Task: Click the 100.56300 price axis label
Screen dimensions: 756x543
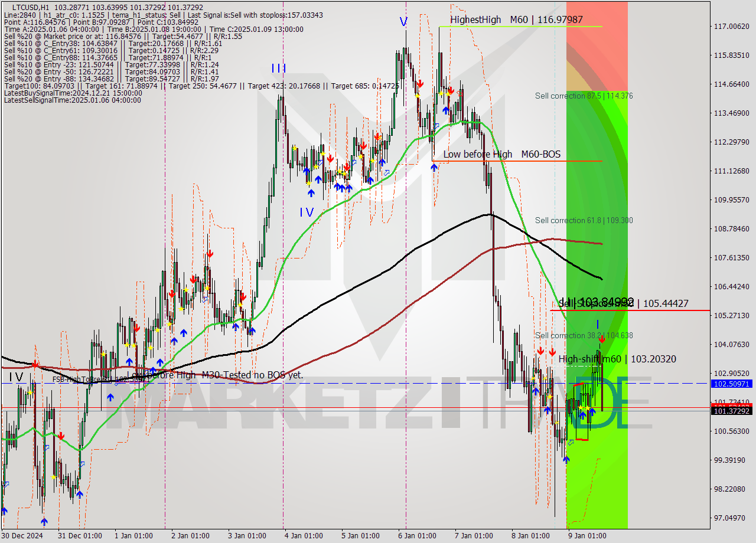Action: 731,431
